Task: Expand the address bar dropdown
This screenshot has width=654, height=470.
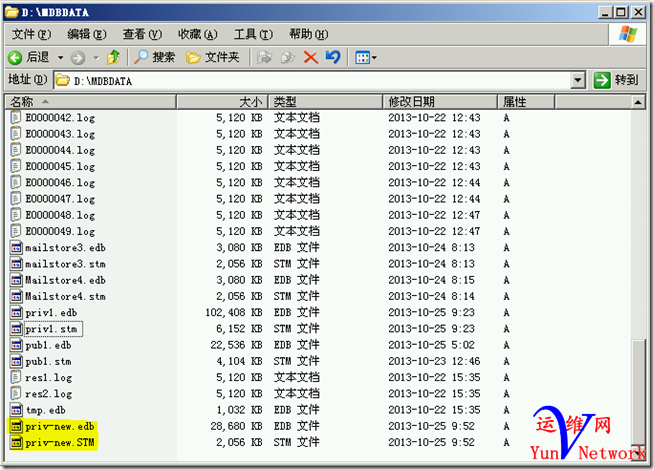Action: 578,80
